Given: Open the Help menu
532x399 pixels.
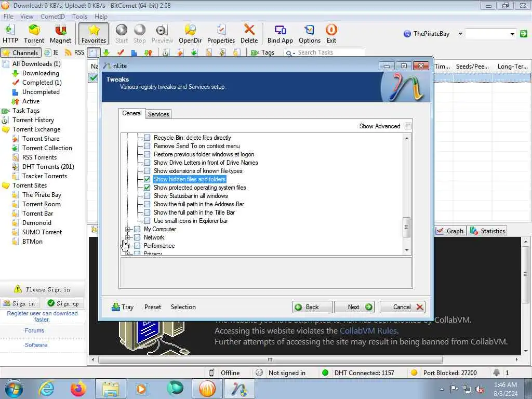Looking at the screenshot, I should pos(101,16).
